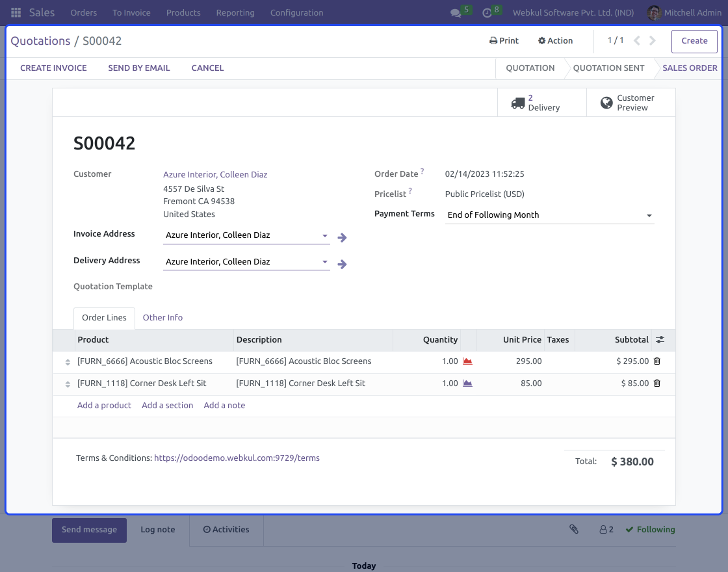Click the Create button
The height and width of the screenshot is (572, 728).
click(694, 42)
